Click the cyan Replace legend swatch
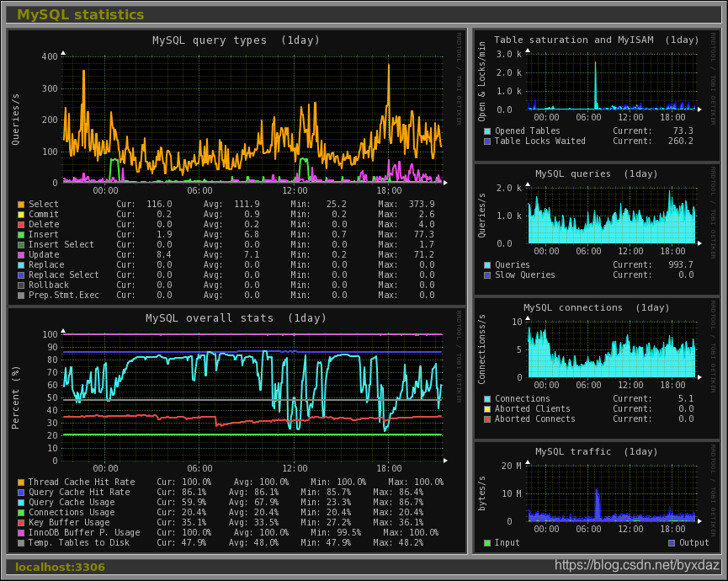The image size is (728, 581). (x=21, y=265)
